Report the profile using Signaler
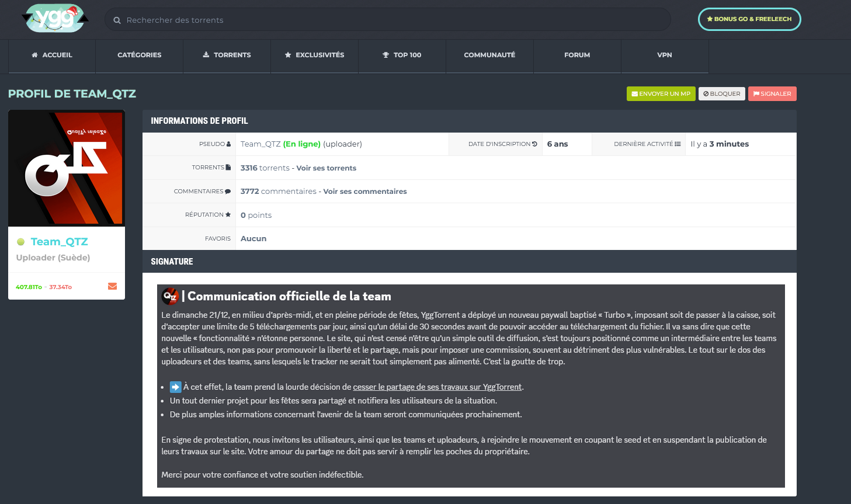Viewport: 851px width, 504px height. click(x=772, y=93)
